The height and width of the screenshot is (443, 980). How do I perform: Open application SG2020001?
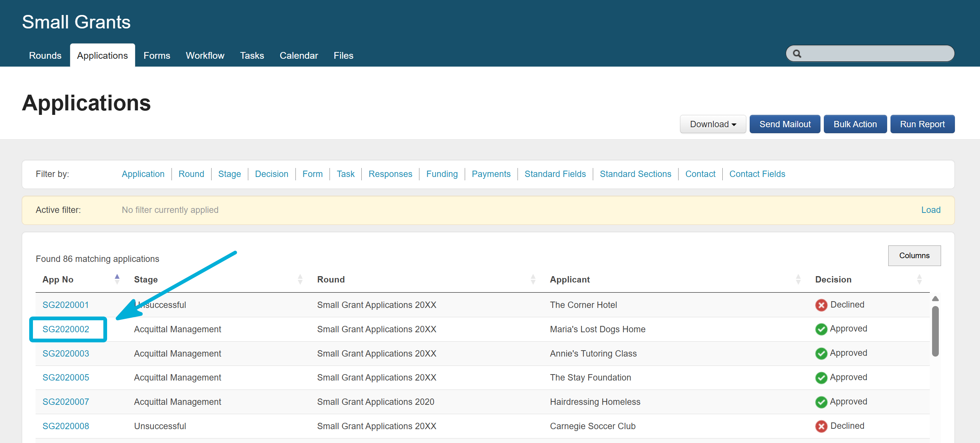coord(66,305)
